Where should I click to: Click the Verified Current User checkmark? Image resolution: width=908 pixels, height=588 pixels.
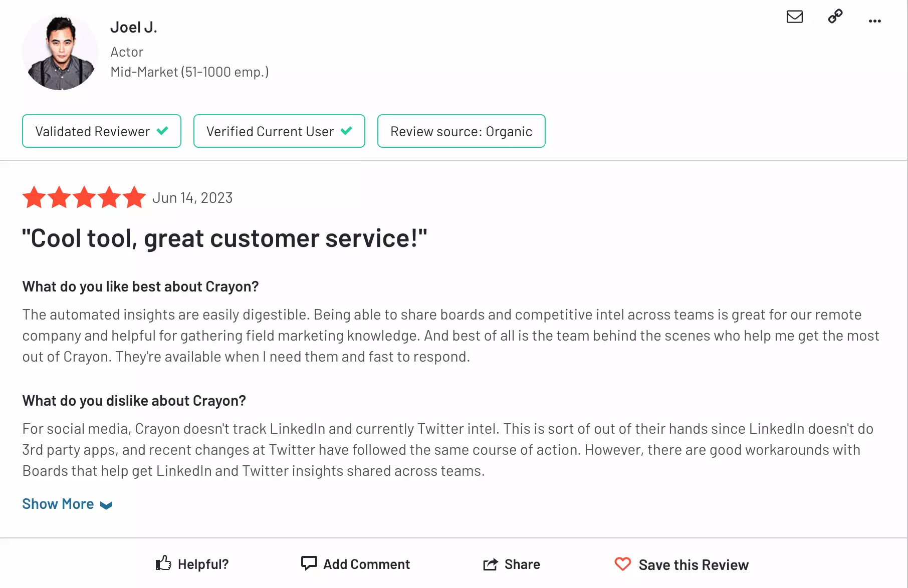[x=346, y=131]
